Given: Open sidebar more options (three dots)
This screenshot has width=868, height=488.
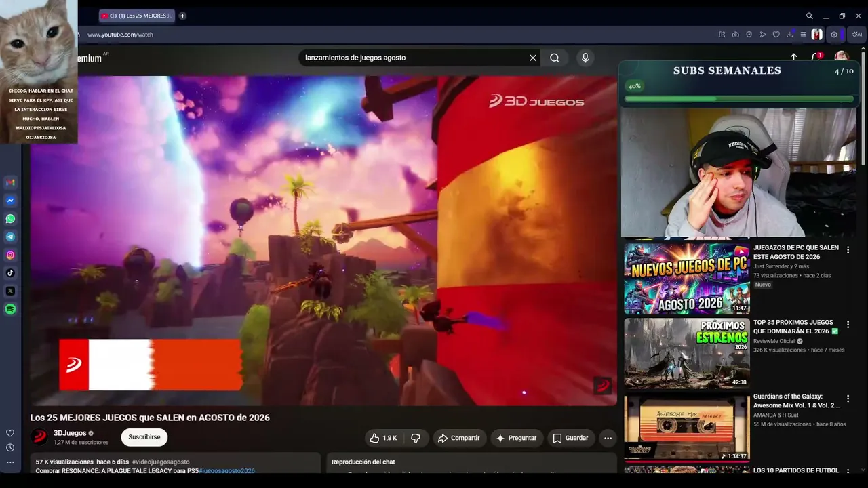Looking at the screenshot, I should coord(10,462).
